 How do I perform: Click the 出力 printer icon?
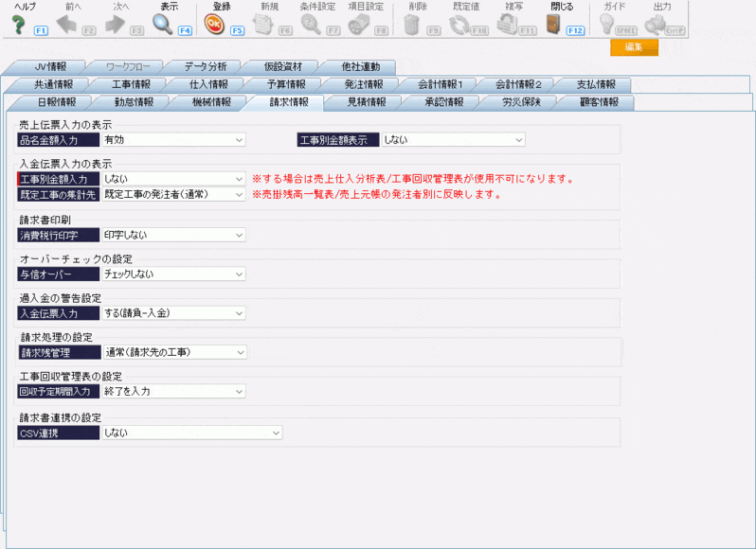point(657,24)
